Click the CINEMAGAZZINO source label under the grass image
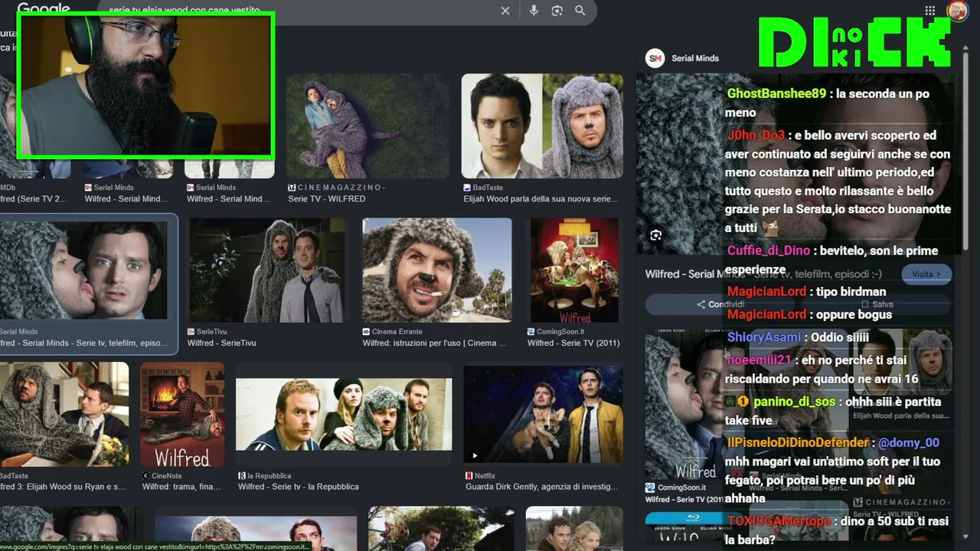Viewport: 980px width, 551px height. click(341, 187)
